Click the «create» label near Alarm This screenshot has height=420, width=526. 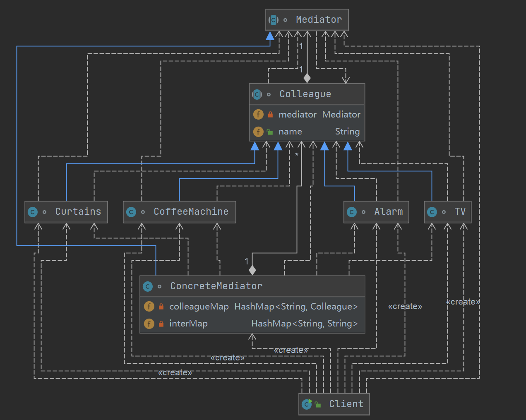click(x=405, y=307)
